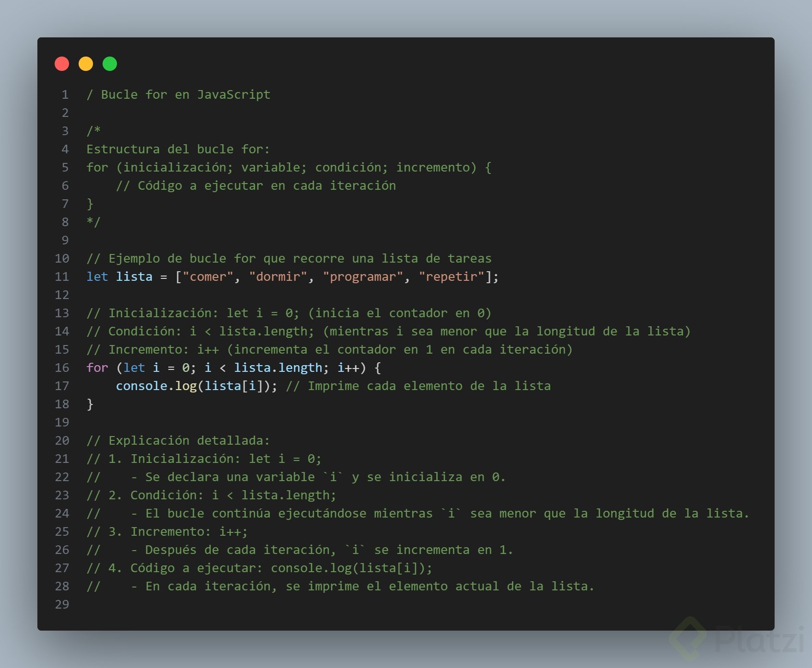Click line number 29

point(62,605)
